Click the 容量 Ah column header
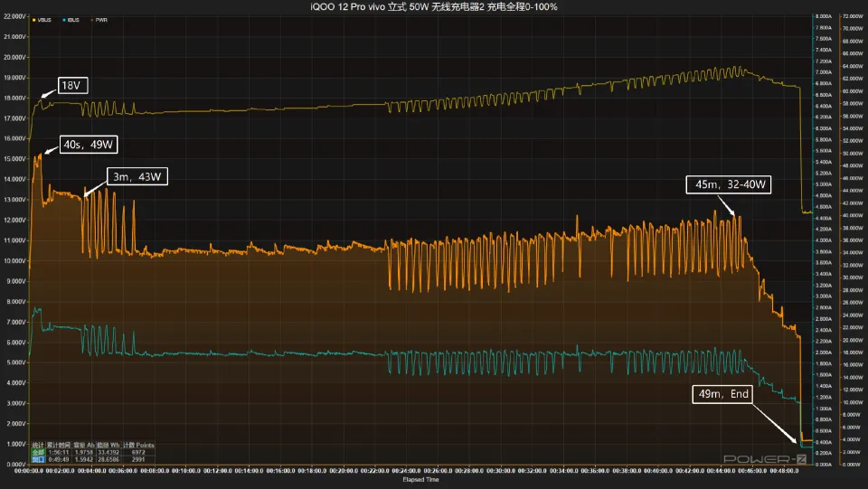Viewport: 868px width, 489px height. point(86,445)
